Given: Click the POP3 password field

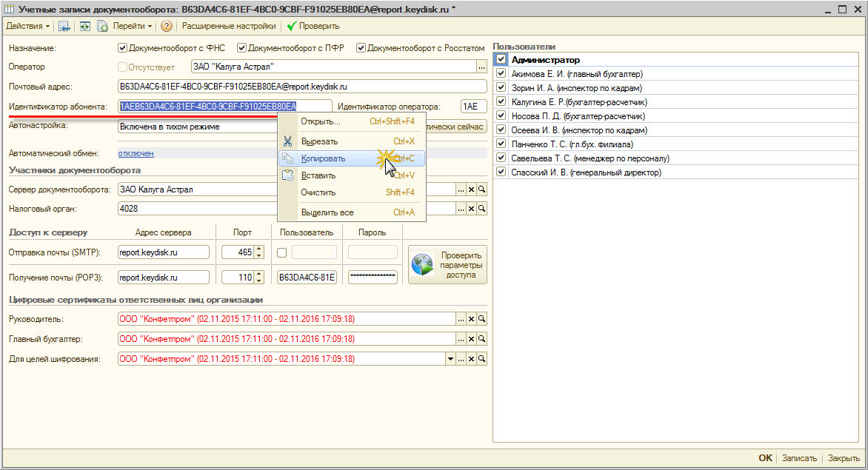Looking at the screenshot, I should [373, 278].
